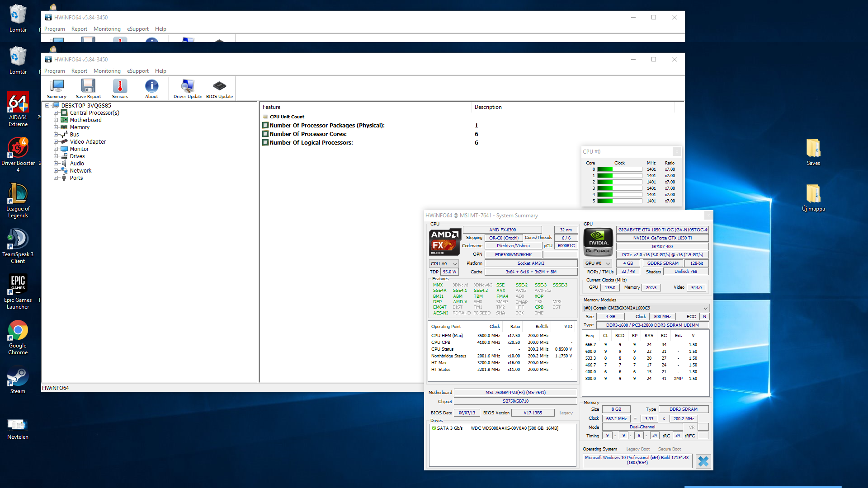Open the Monitoring menu

107,71
